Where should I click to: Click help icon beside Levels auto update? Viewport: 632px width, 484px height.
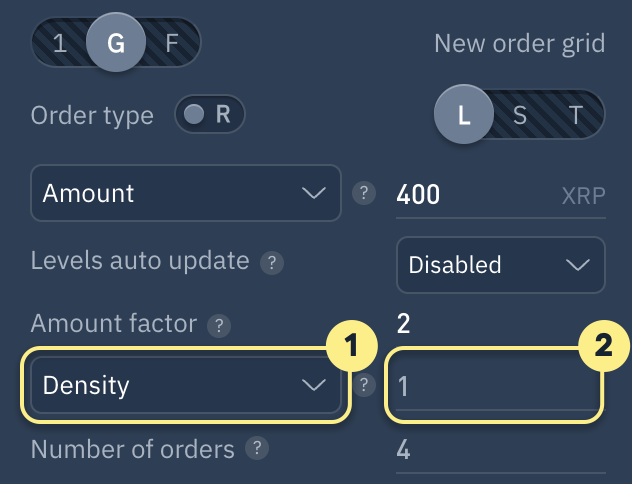tap(271, 263)
